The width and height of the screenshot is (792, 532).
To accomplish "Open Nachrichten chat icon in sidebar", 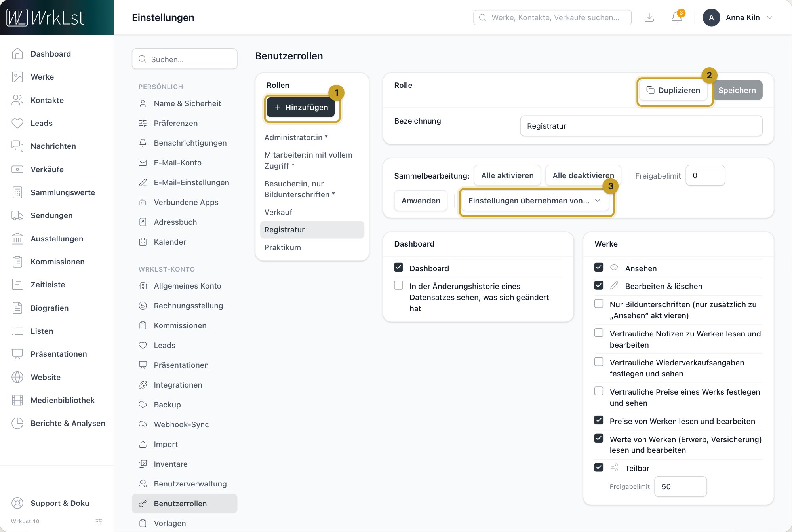I will click(x=17, y=146).
